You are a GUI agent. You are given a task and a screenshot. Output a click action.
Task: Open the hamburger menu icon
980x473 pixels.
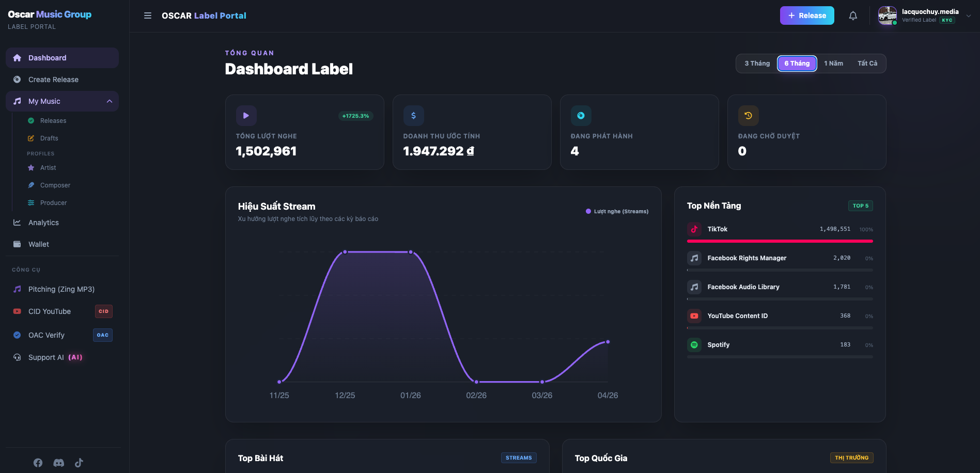(148, 15)
